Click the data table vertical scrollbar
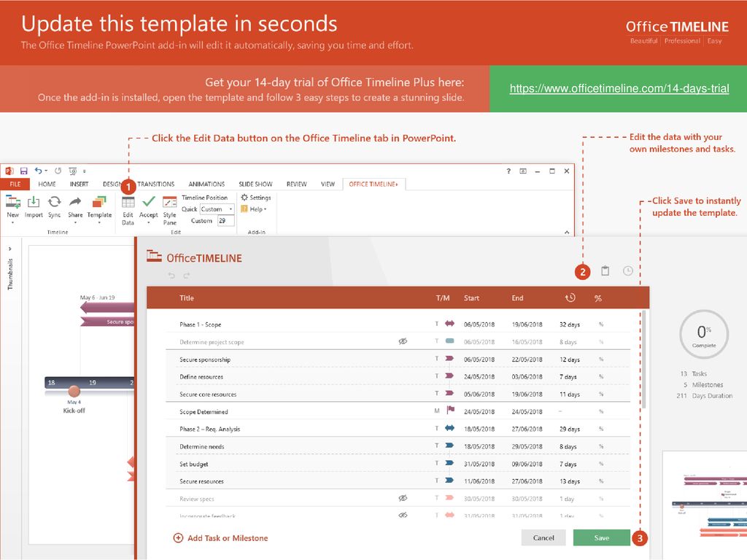The image size is (747, 560). tap(644, 359)
